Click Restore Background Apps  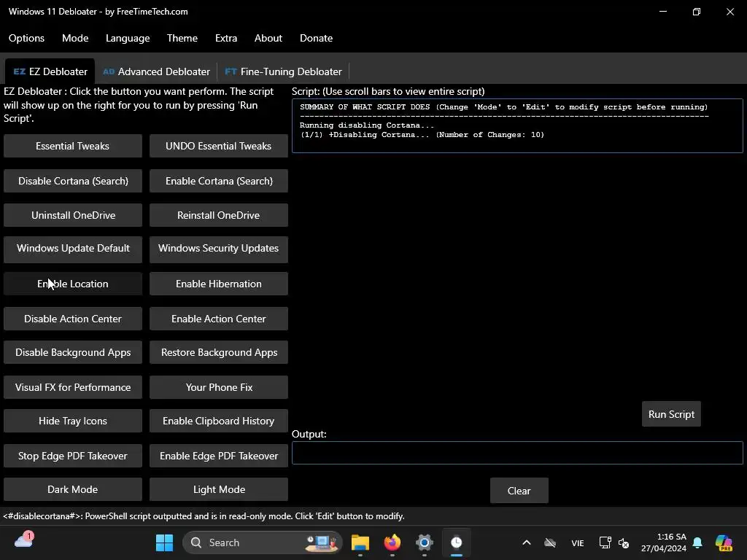pos(219,352)
